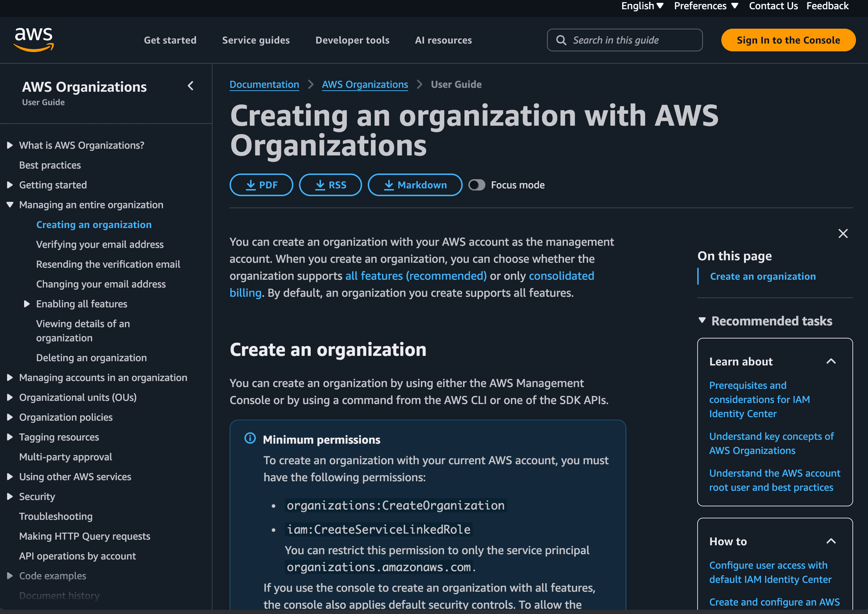Viewport: 868px width, 614px height.
Task: Collapse the Recommended tasks triangle
Action: (702, 320)
